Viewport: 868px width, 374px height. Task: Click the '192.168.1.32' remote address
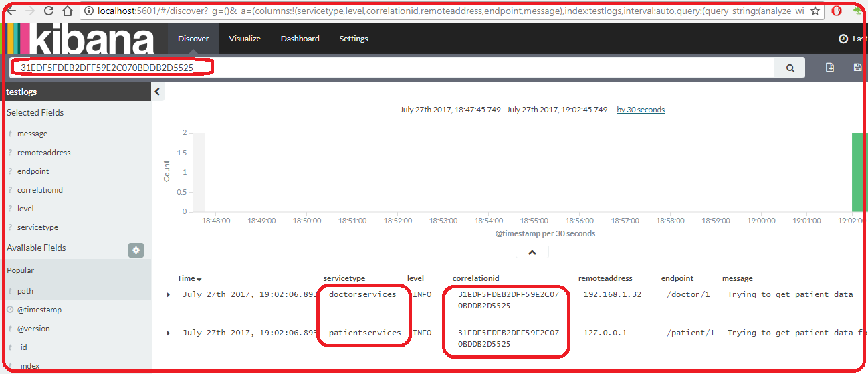(613, 294)
